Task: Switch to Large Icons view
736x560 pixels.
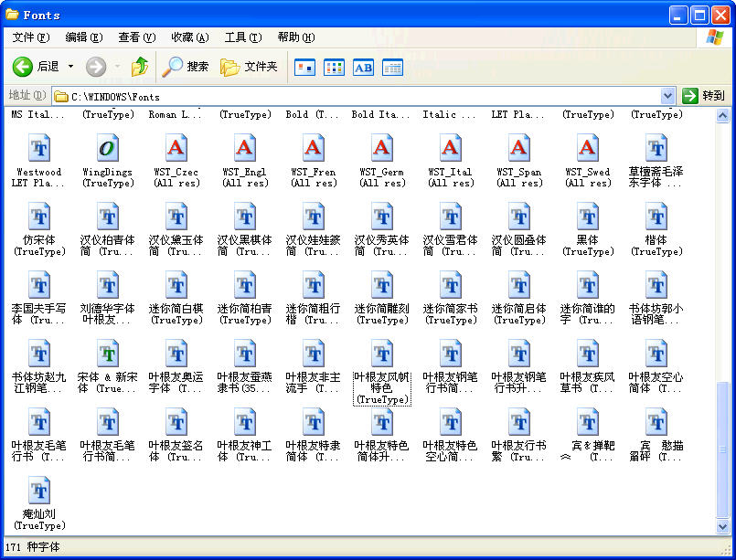Action: [x=304, y=68]
